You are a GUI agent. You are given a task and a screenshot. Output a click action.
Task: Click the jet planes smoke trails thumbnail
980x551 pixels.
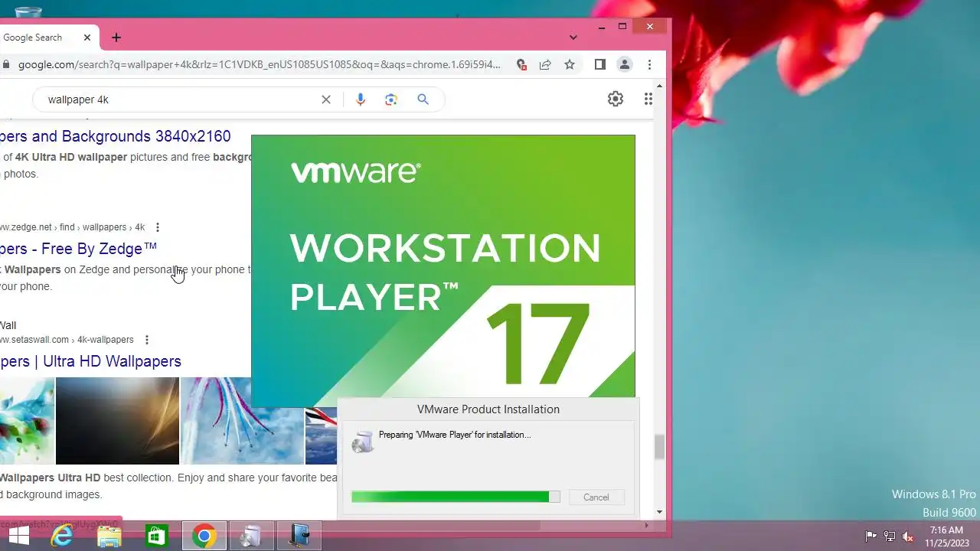[x=243, y=420]
